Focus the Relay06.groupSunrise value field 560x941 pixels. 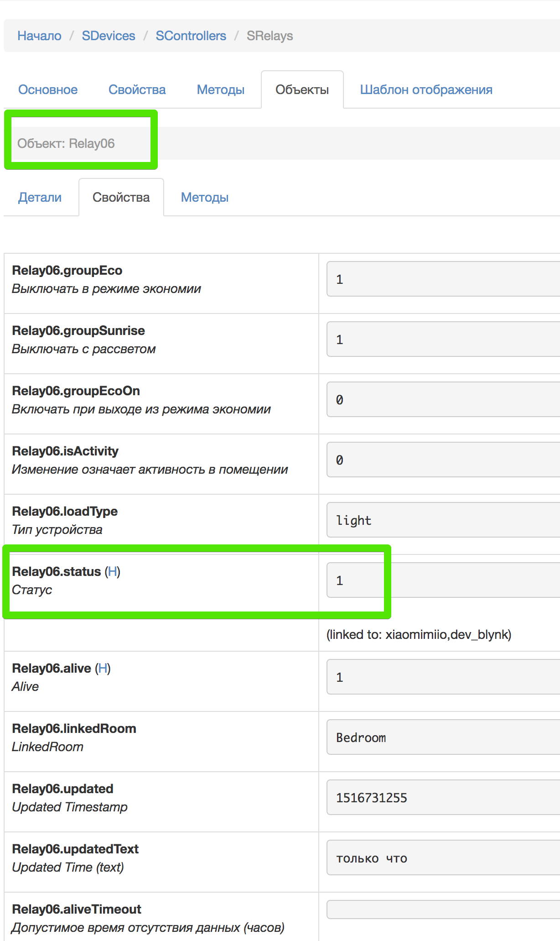click(443, 340)
